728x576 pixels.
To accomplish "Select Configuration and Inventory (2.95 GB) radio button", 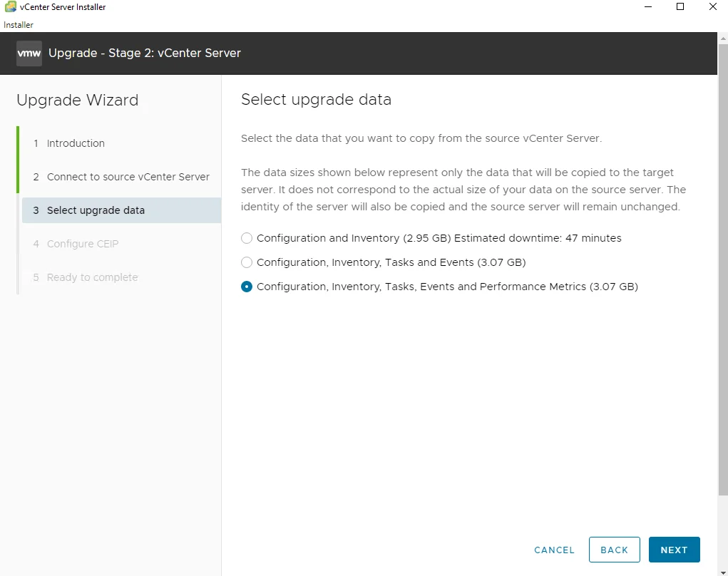I will pos(247,238).
